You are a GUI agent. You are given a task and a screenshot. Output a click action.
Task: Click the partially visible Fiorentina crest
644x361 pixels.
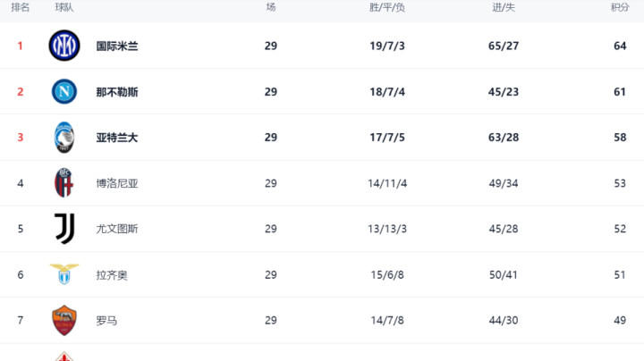coord(64,356)
